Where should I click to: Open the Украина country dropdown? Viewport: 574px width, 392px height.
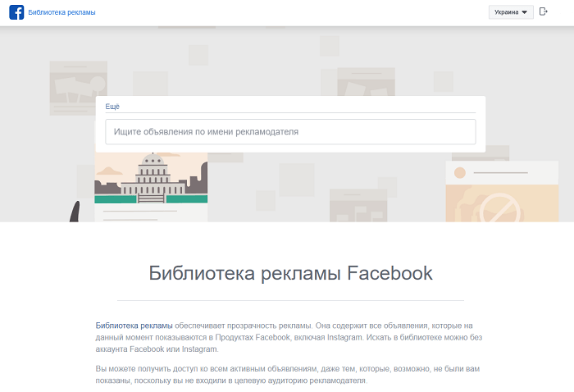pos(510,12)
